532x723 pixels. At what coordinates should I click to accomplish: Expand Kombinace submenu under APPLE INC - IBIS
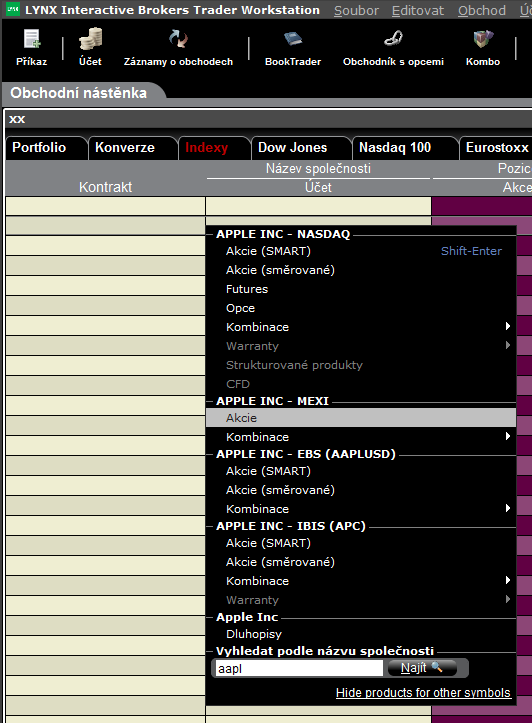pos(361,581)
